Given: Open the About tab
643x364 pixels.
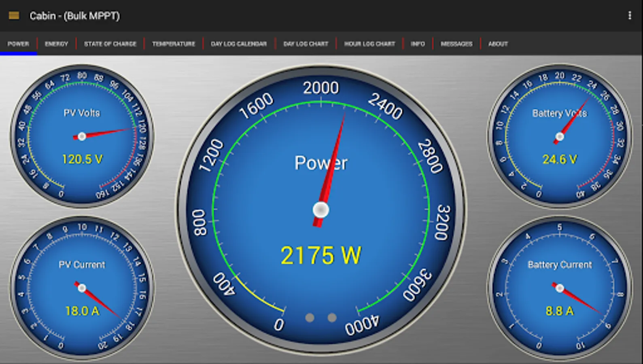Looking at the screenshot, I should (498, 44).
